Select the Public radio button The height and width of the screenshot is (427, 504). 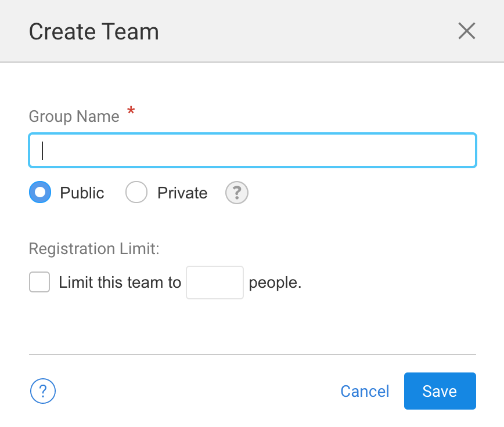40,193
